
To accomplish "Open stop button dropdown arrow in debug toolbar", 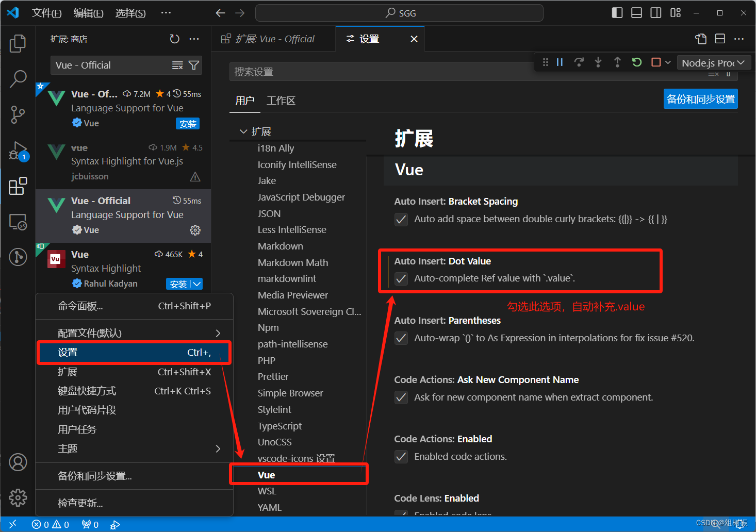I will click(x=668, y=62).
